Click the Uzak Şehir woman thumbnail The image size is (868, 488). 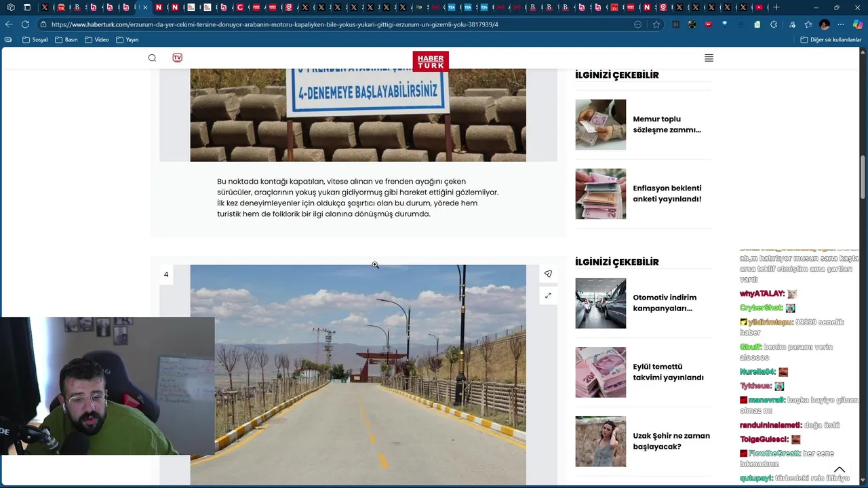601,441
